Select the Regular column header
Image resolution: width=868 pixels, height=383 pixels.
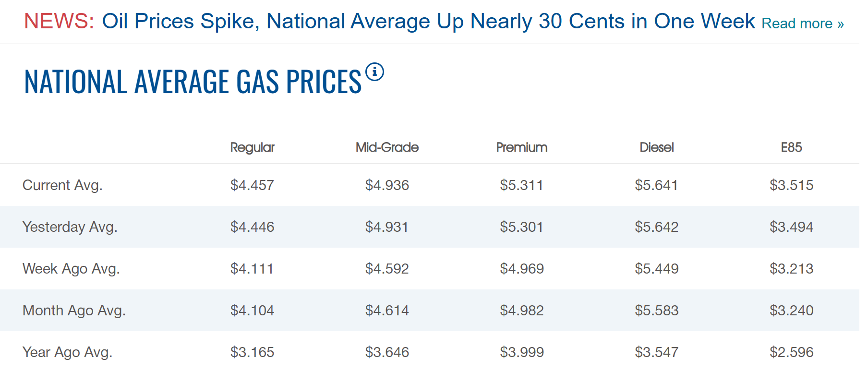click(252, 147)
